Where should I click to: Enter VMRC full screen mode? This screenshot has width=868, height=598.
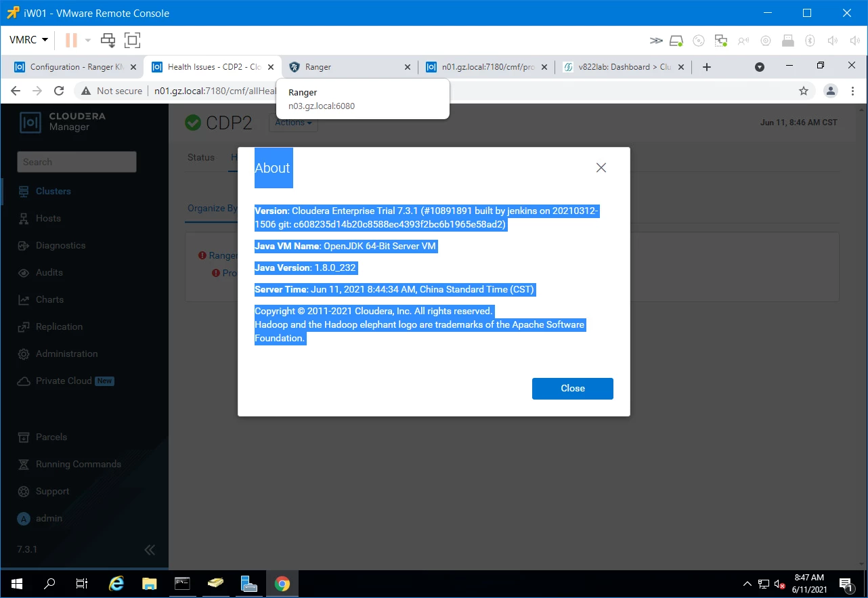click(132, 40)
